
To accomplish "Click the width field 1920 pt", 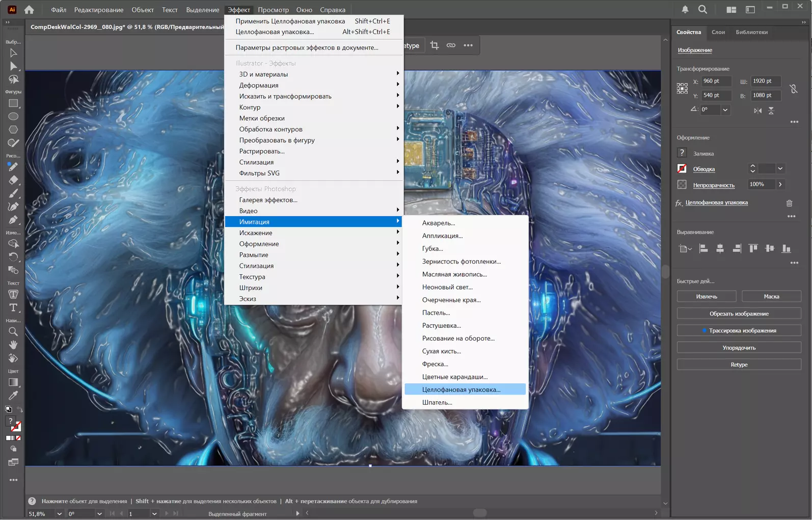I will [x=766, y=81].
